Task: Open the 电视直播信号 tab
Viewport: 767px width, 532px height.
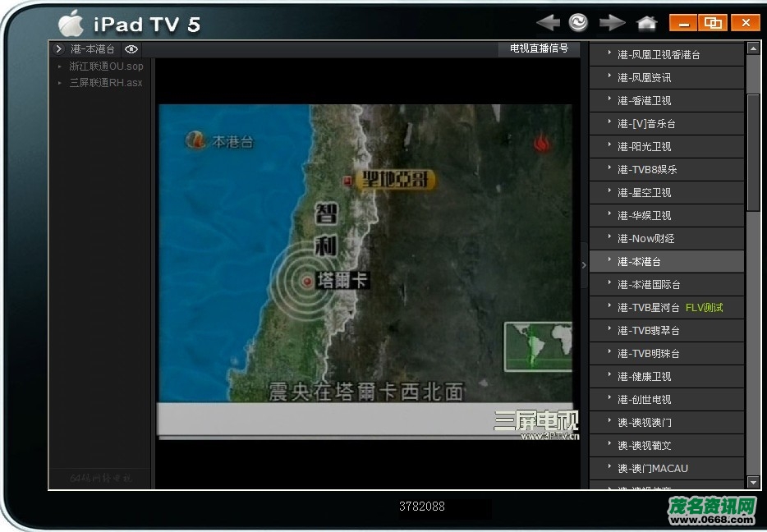Action: (539, 48)
